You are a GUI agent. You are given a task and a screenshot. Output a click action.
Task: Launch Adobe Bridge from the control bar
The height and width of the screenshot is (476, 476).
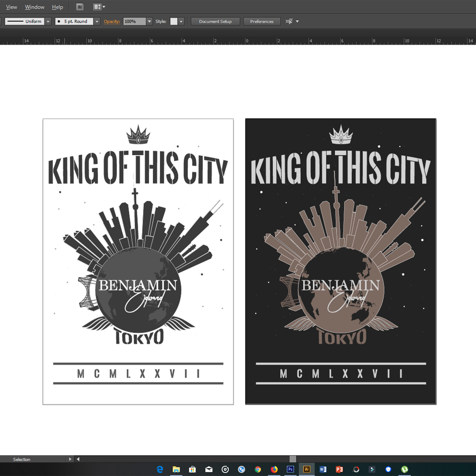click(79, 7)
